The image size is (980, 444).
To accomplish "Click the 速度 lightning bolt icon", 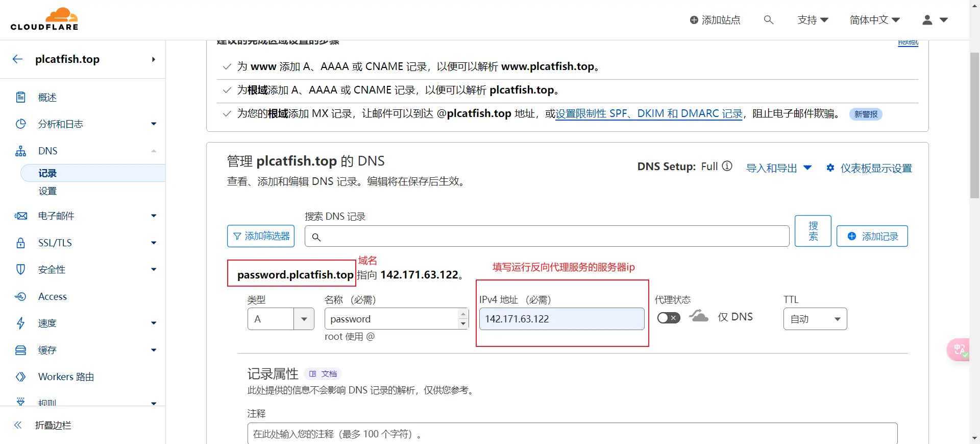I will point(20,323).
